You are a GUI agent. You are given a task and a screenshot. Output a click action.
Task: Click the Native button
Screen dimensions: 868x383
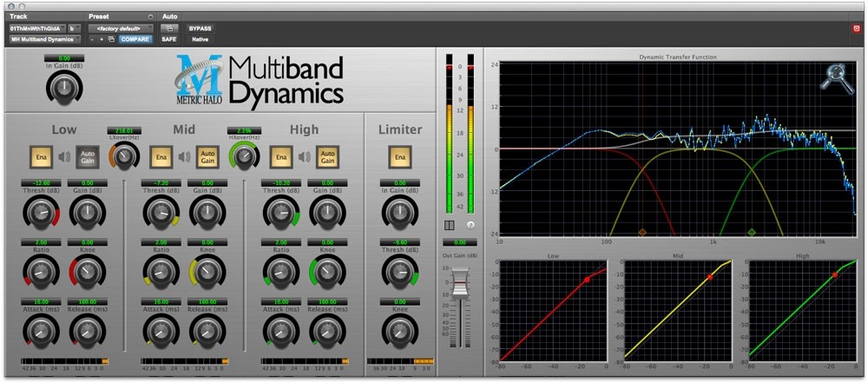(x=200, y=39)
